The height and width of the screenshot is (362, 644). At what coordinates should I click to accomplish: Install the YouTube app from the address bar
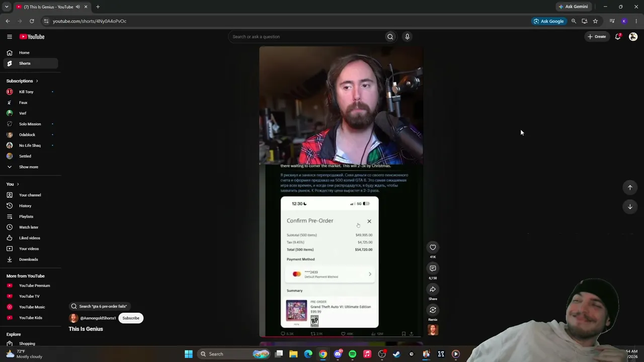pyautogui.click(x=585, y=21)
